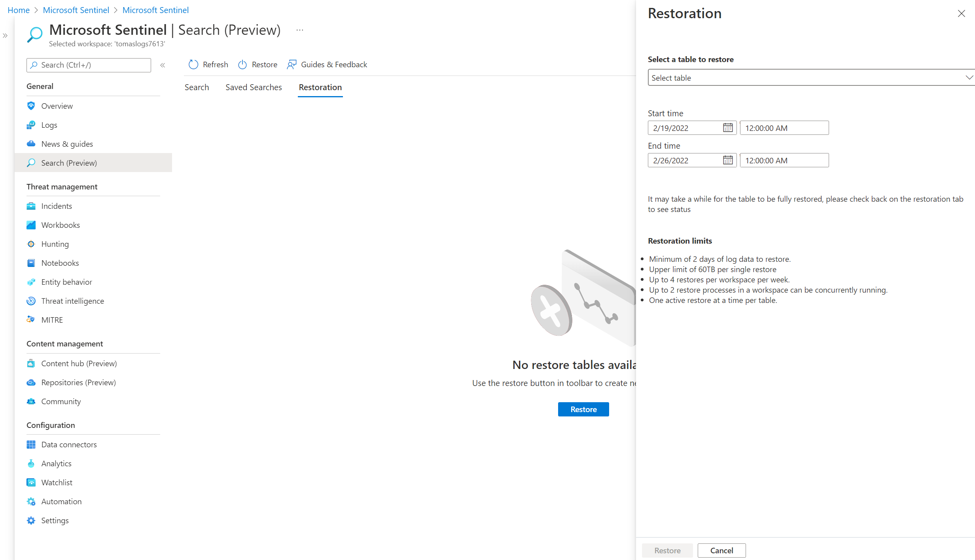Viewport: 975px width, 560px height.
Task: Switch to the Search tab
Action: (197, 87)
